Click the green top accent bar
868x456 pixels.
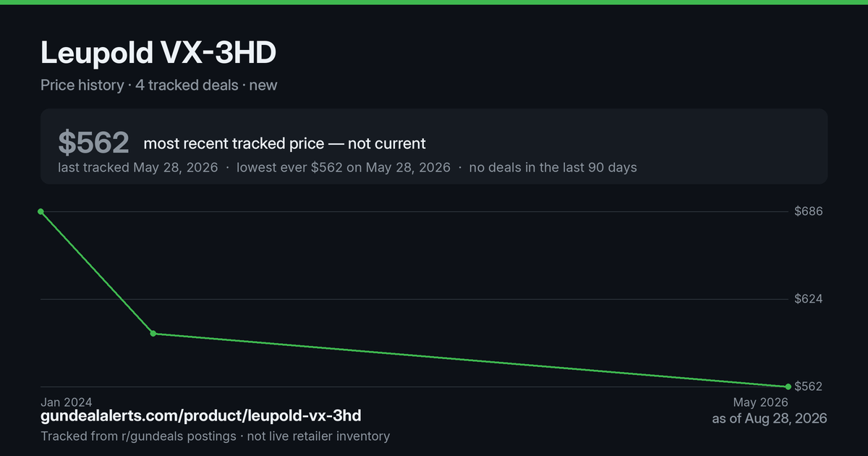pos(434,2)
